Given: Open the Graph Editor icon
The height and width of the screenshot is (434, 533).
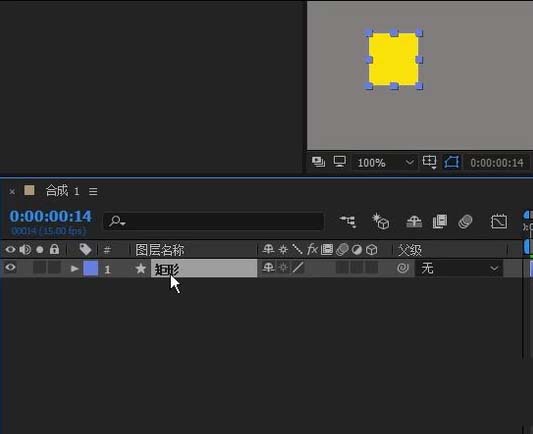Looking at the screenshot, I should click(499, 222).
